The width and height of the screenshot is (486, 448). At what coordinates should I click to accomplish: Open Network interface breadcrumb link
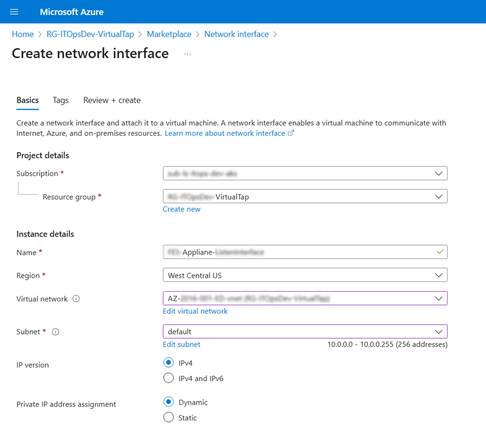[x=236, y=34]
